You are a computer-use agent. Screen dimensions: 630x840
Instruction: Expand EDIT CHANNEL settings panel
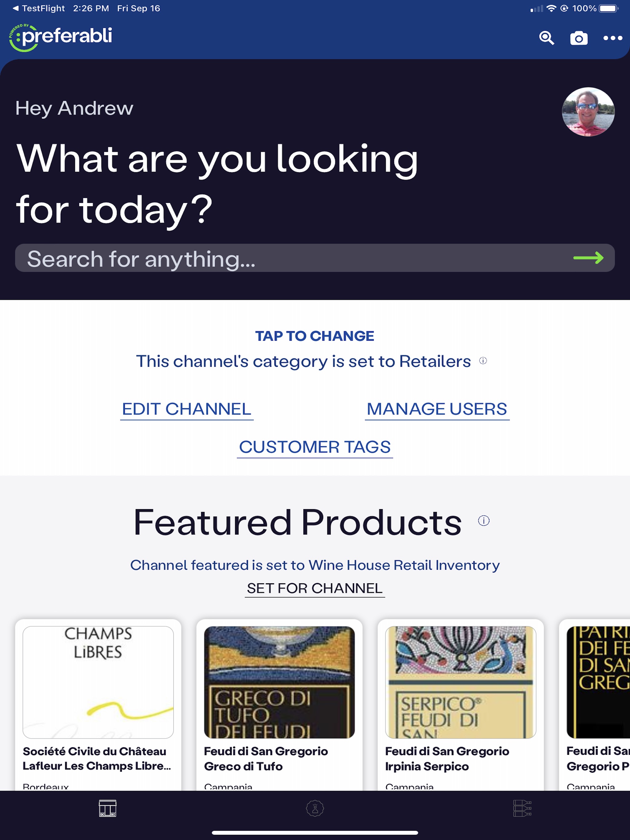pyautogui.click(x=186, y=409)
